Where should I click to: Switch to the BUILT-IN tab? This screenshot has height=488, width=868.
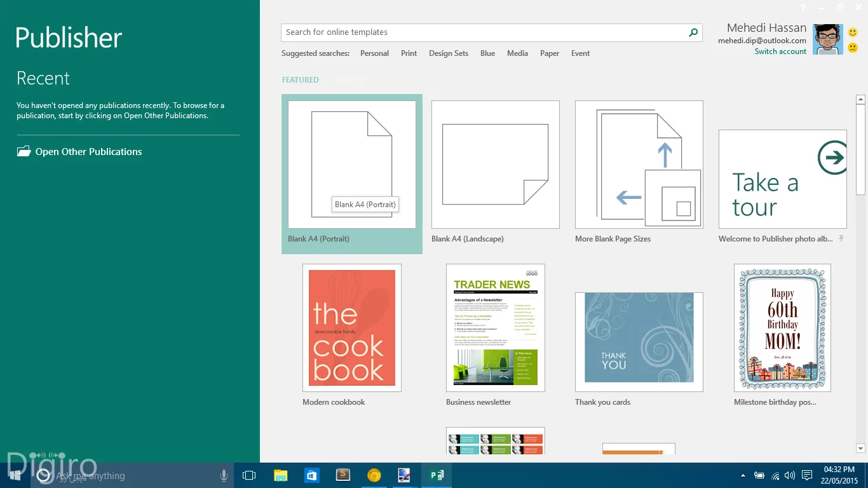point(349,80)
